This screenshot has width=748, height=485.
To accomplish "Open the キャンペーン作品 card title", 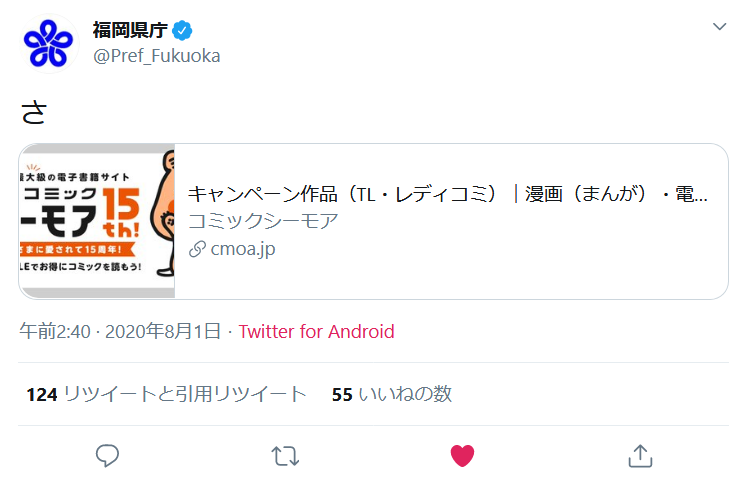I will pos(448,194).
